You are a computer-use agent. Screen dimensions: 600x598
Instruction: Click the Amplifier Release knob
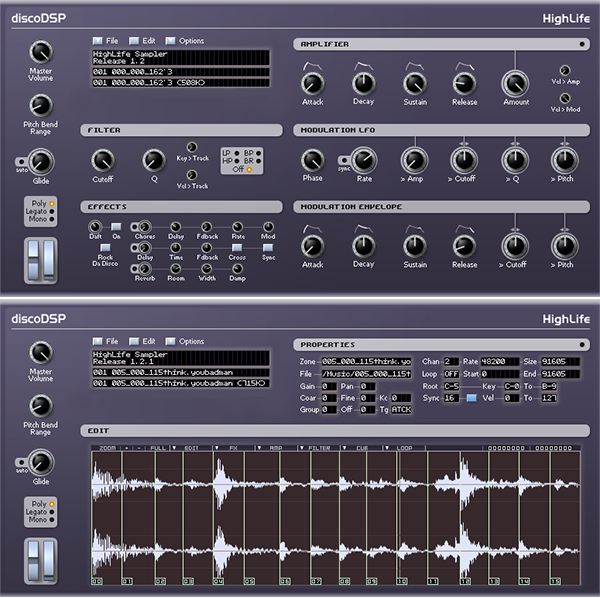[464, 84]
